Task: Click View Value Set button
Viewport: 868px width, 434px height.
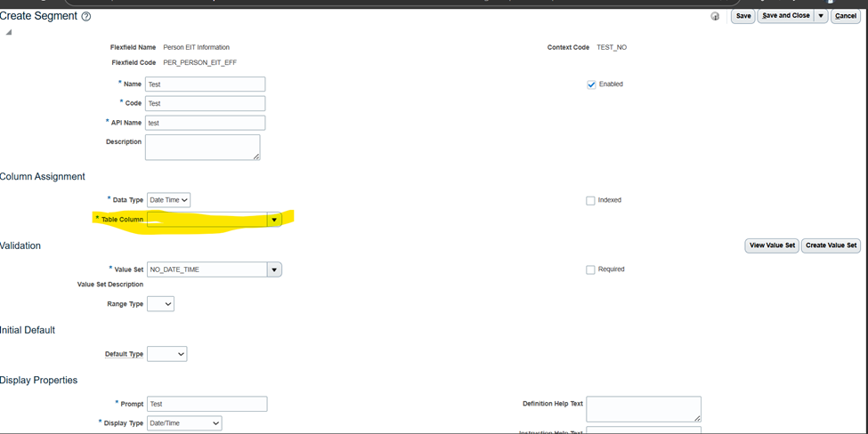Action: pyautogui.click(x=772, y=245)
